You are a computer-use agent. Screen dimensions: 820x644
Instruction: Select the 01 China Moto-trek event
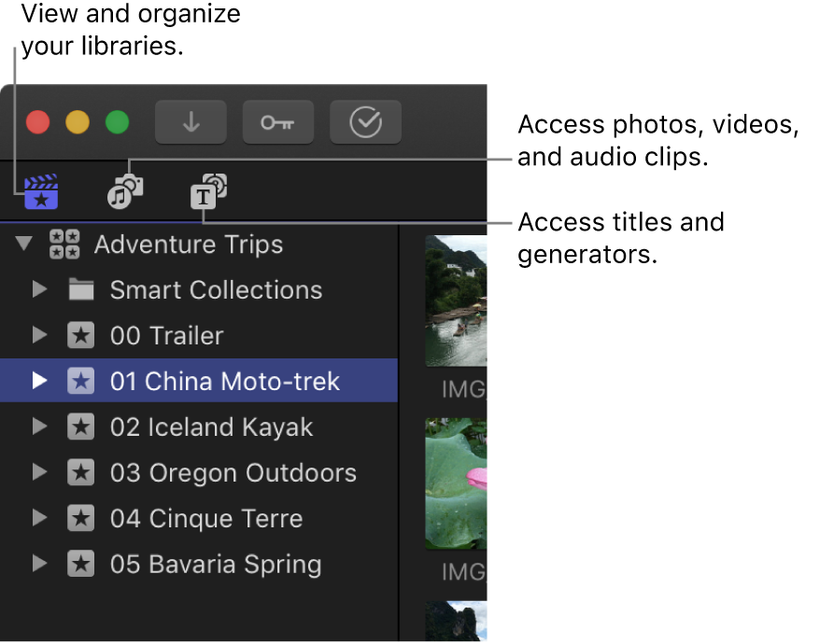224,382
